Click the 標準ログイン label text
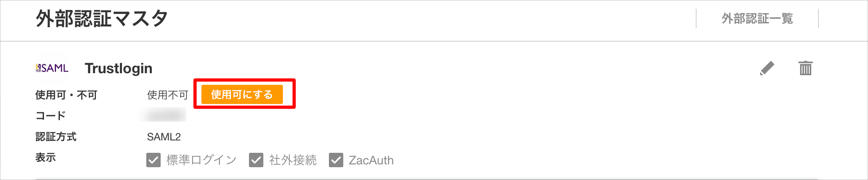Image resolution: width=868 pixels, height=180 pixels. (201, 160)
